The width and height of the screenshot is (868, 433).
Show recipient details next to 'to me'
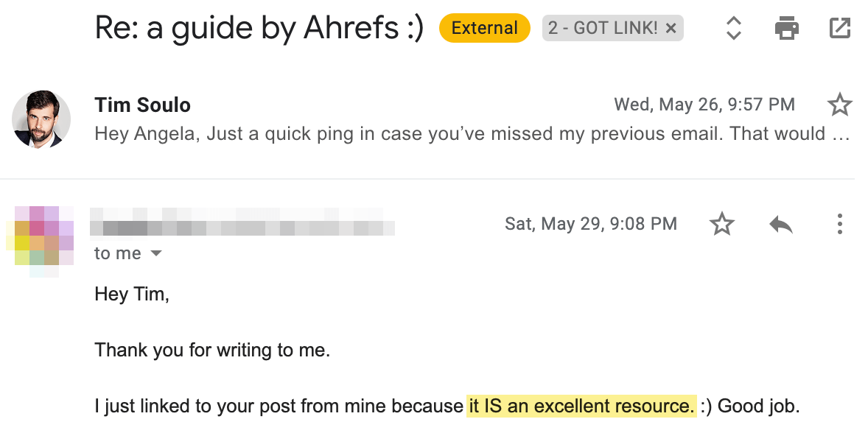pos(155,254)
